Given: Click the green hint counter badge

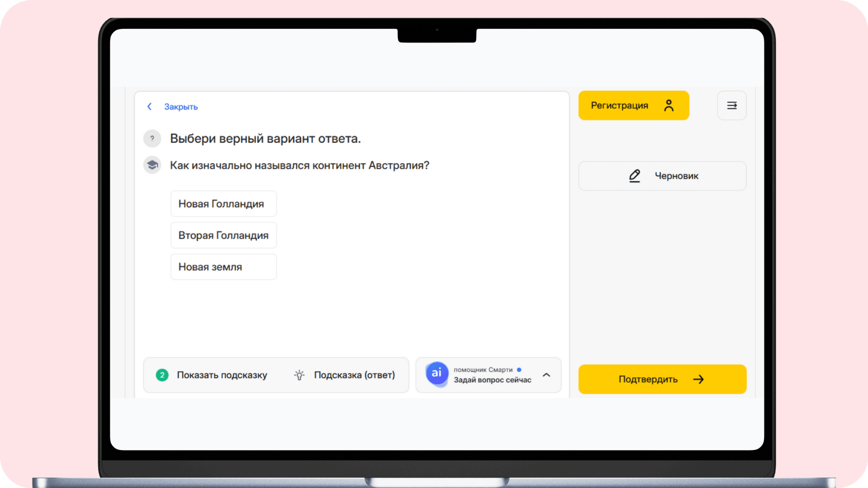Looking at the screenshot, I should coord(162,375).
